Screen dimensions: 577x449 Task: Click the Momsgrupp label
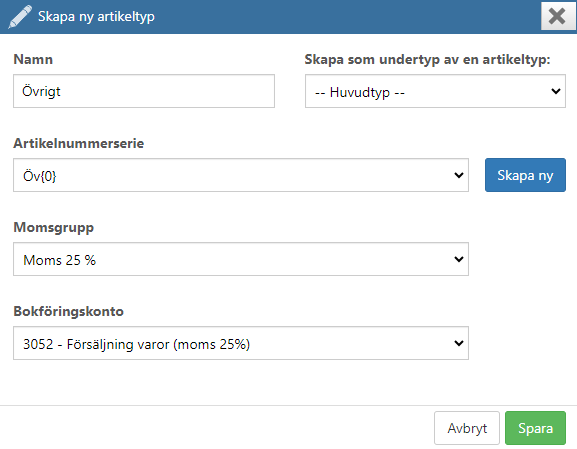tap(54, 227)
